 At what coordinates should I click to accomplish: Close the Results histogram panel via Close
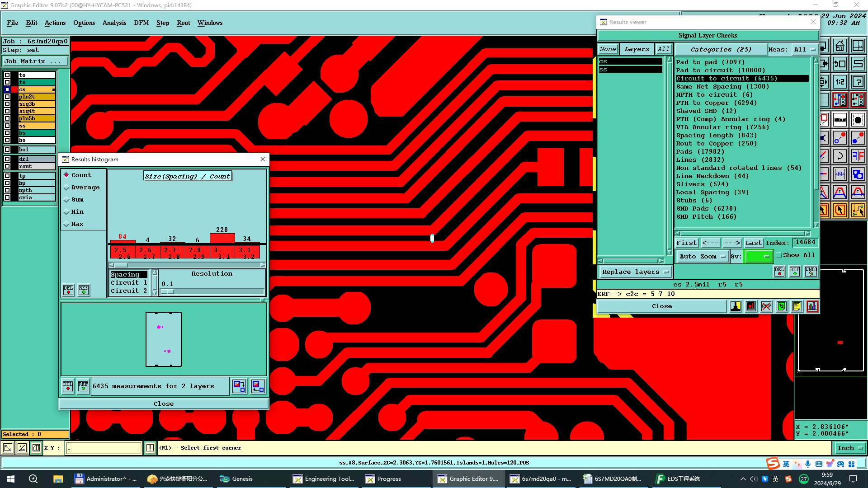(x=164, y=404)
